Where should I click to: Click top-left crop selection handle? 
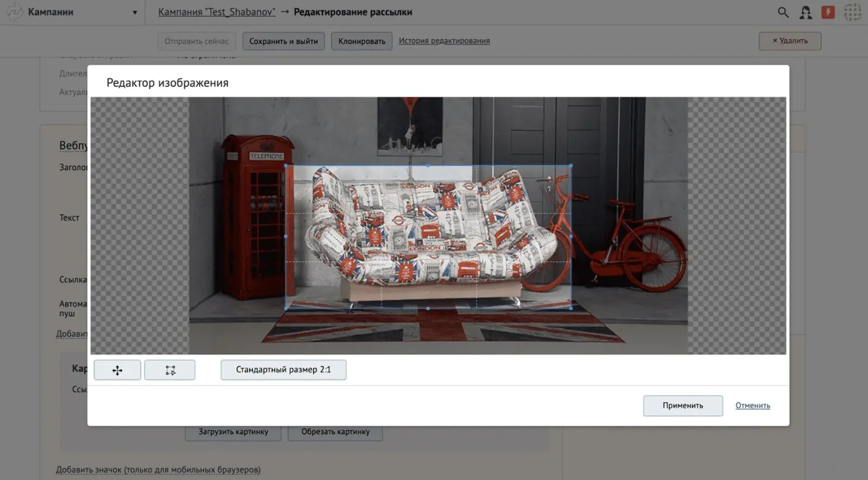(286, 166)
